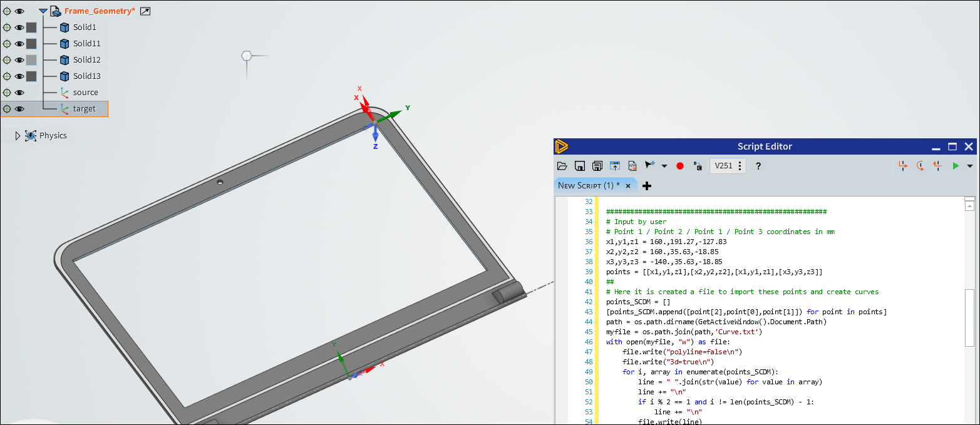Image resolution: width=980 pixels, height=425 pixels.
Task: Click the selection insert cursor icon
Action: (x=650, y=165)
